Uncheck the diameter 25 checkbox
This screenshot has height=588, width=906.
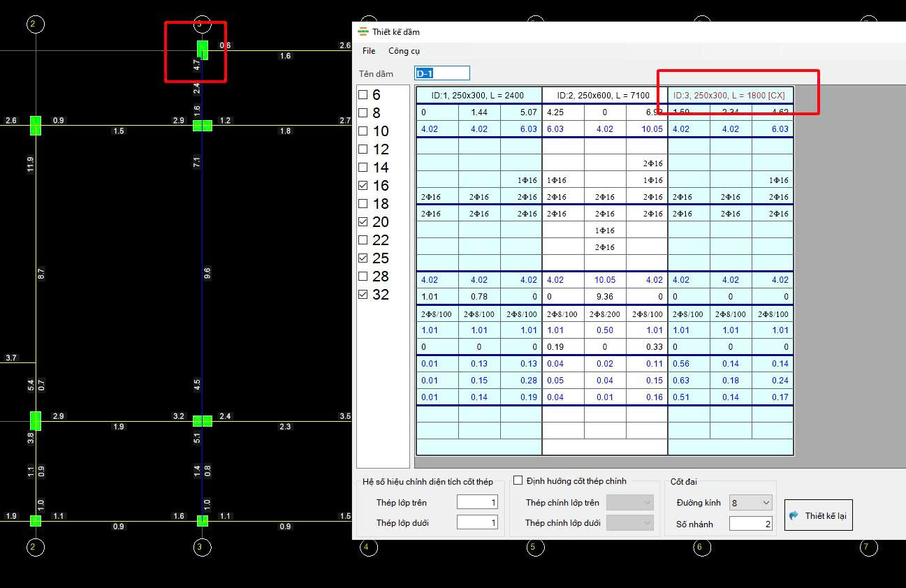[x=363, y=258]
